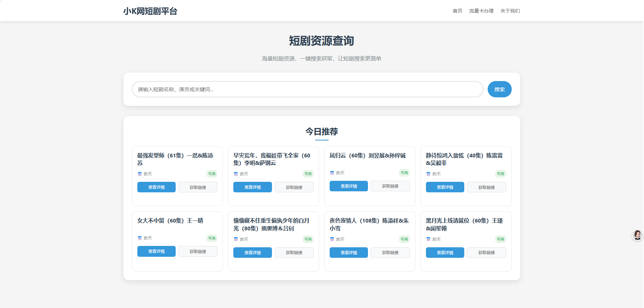This screenshot has width=644, height=308.
Task: Toggle the 可用 badge on 凤归云 card
Action: click(404, 173)
